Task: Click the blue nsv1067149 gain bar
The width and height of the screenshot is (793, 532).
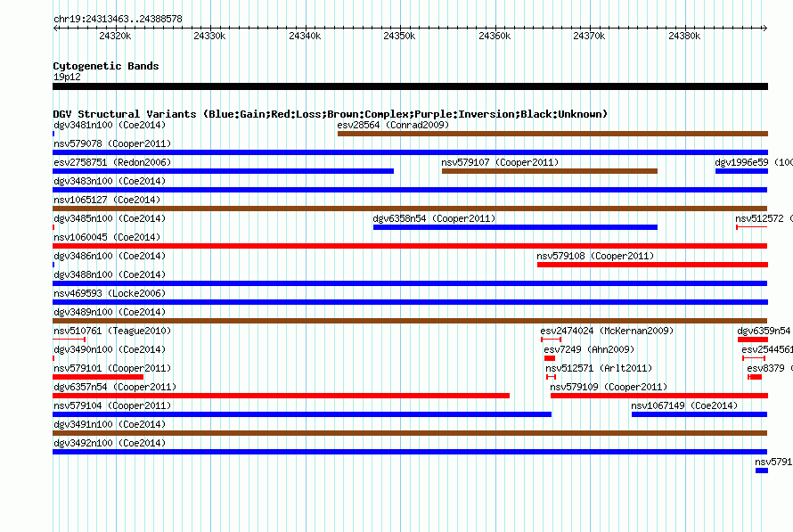Action: (699, 414)
